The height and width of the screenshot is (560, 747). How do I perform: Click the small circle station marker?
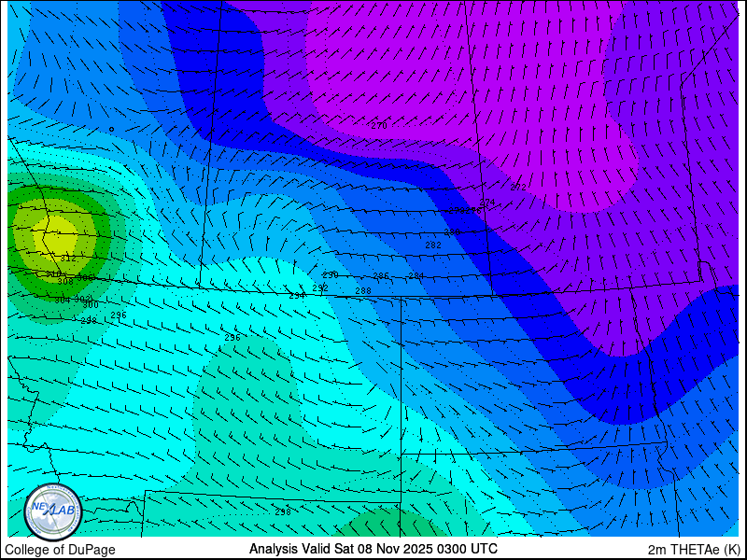[111, 129]
